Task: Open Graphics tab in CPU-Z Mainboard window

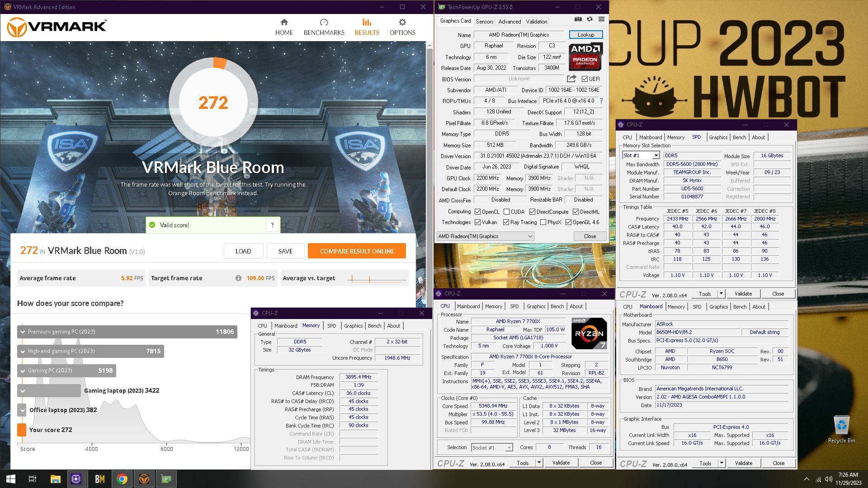Action: pyautogui.click(x=718, y=307)
